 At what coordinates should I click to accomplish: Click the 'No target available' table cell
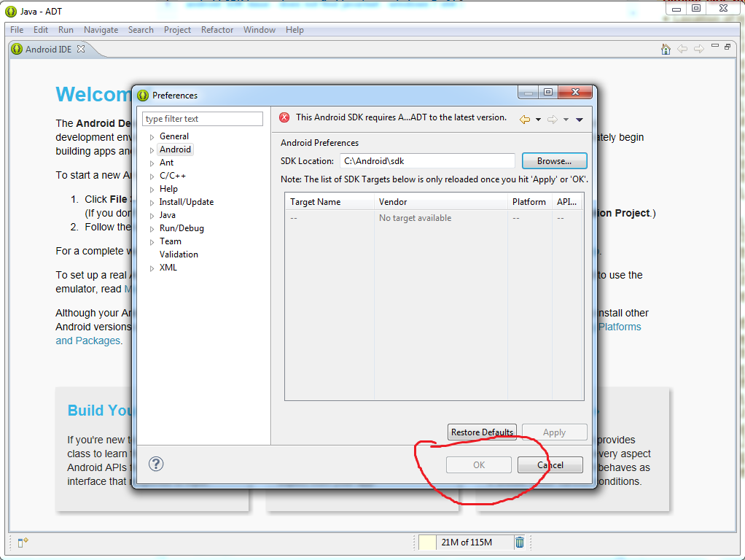tap(415, 218)
